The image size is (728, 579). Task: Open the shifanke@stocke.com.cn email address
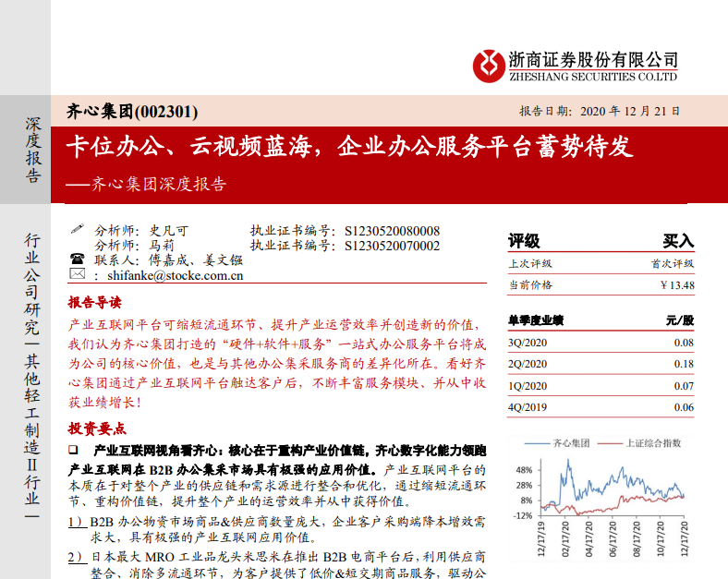[175, 275]
